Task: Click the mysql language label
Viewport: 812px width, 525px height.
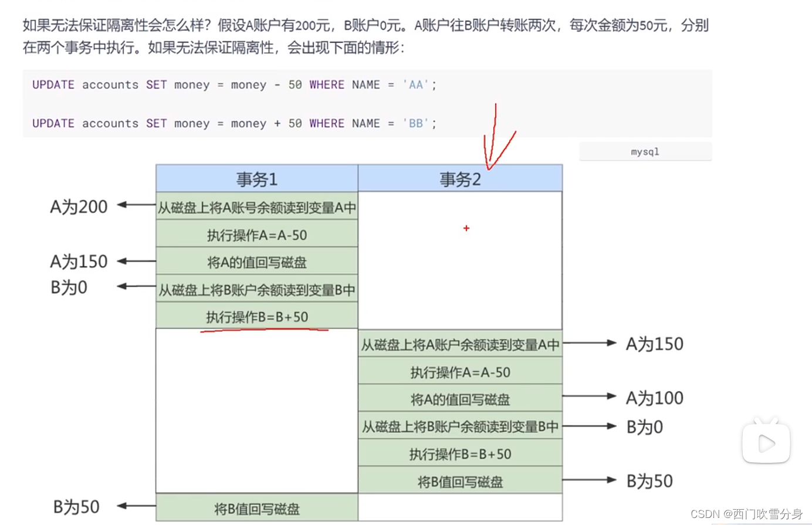Action: point(645,151)
